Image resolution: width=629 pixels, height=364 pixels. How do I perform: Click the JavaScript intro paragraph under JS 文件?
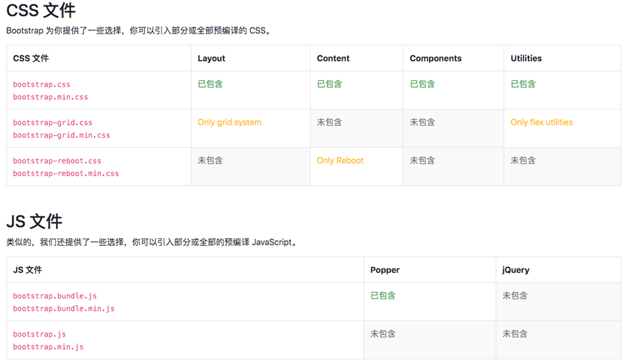click(x=152, y=242)
